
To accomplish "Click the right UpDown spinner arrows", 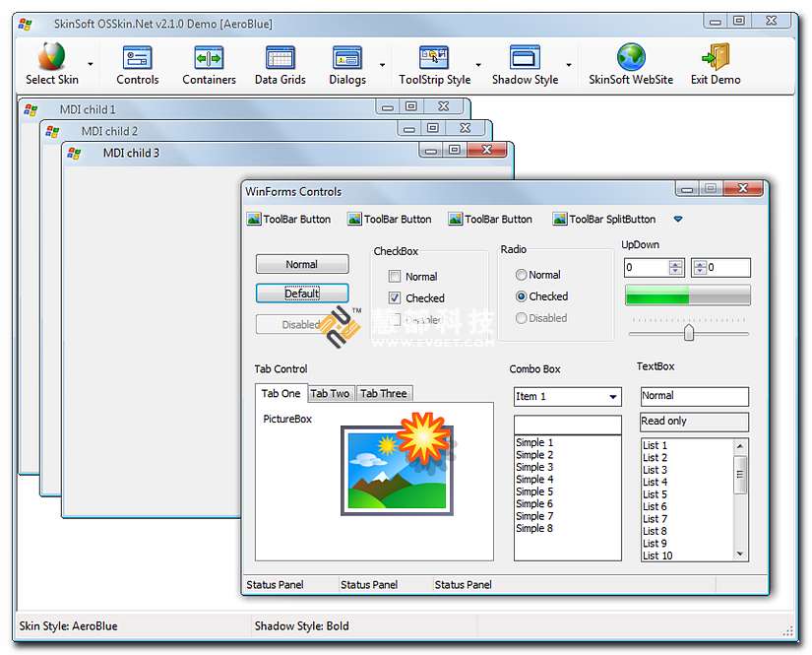I will [x=700, y=267].
